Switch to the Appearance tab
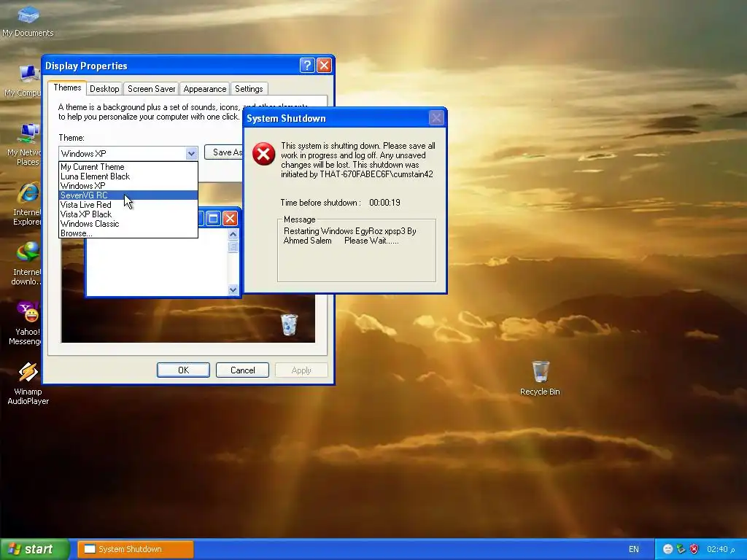Viewport: 747px width, 560px height. (205, 88)
